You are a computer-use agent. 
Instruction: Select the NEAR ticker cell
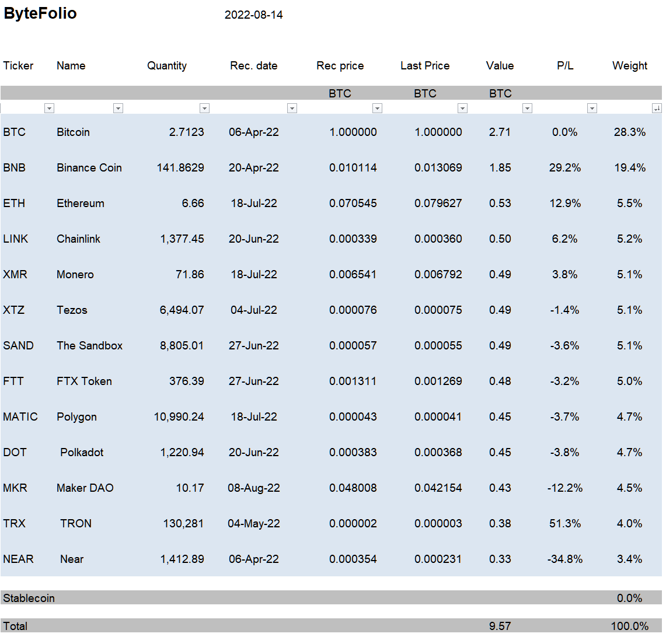[x=18, y=560]
